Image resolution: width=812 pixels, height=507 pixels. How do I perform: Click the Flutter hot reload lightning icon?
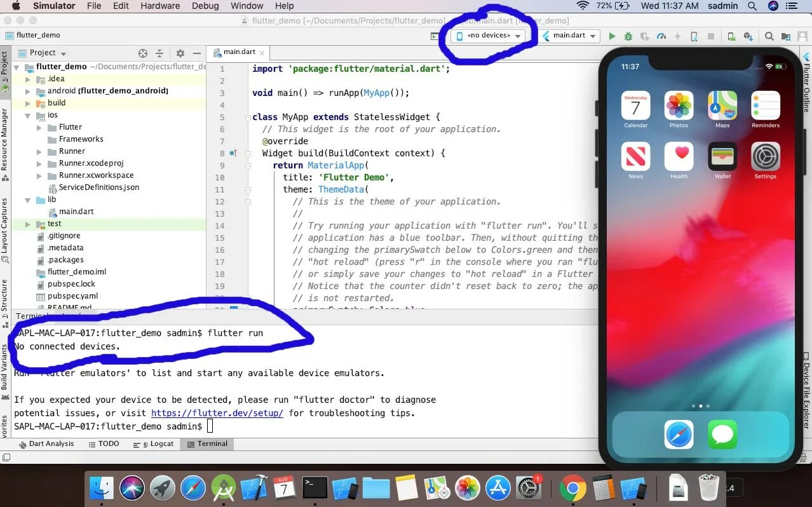pos(678,36)
